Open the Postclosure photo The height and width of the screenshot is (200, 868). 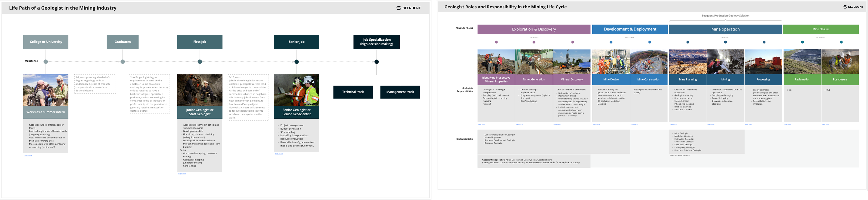point(840,62)
